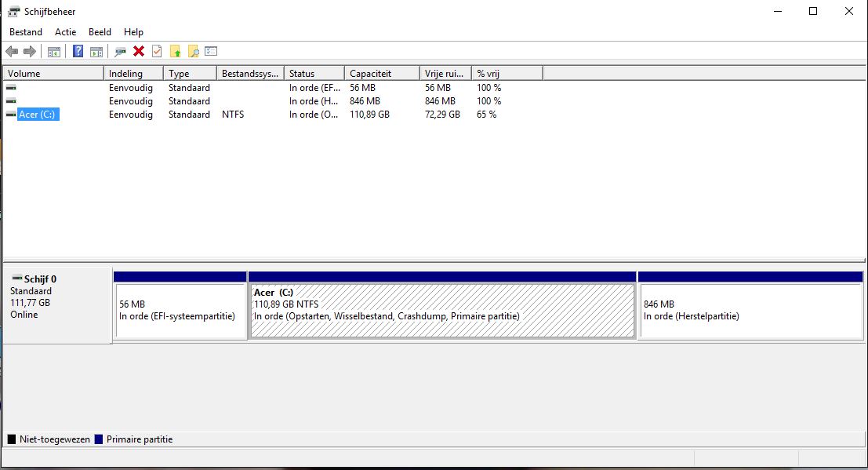Toggle the action pane toolbar icon
The width and height of the screenshot is (868, 470).
[x=96, y=52]
